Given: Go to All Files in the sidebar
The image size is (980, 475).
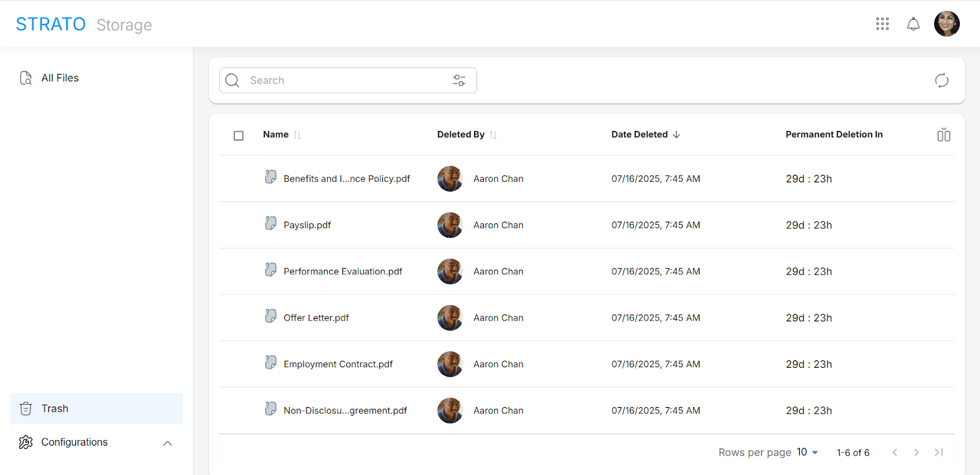Looking at the screenshot, I should point(60,78).
